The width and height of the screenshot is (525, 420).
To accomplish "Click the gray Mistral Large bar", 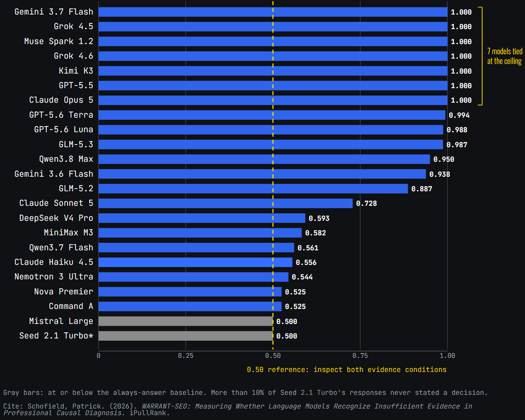I will 185,321.
